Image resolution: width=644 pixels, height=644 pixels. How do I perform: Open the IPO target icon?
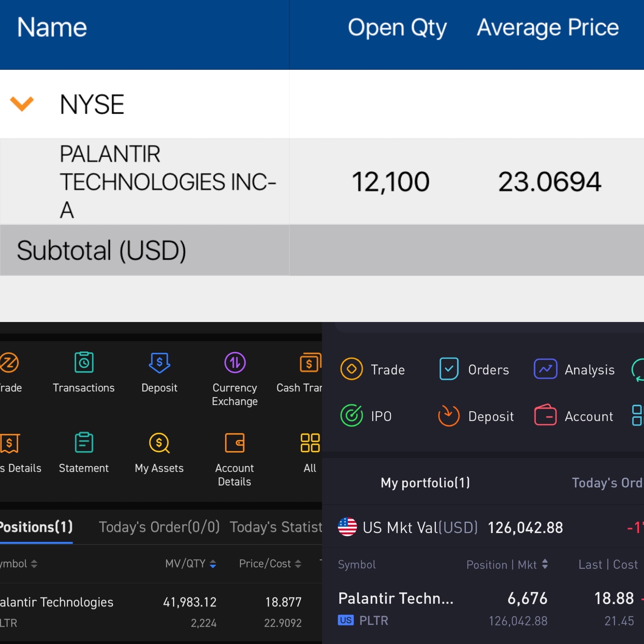click(351, 415)
